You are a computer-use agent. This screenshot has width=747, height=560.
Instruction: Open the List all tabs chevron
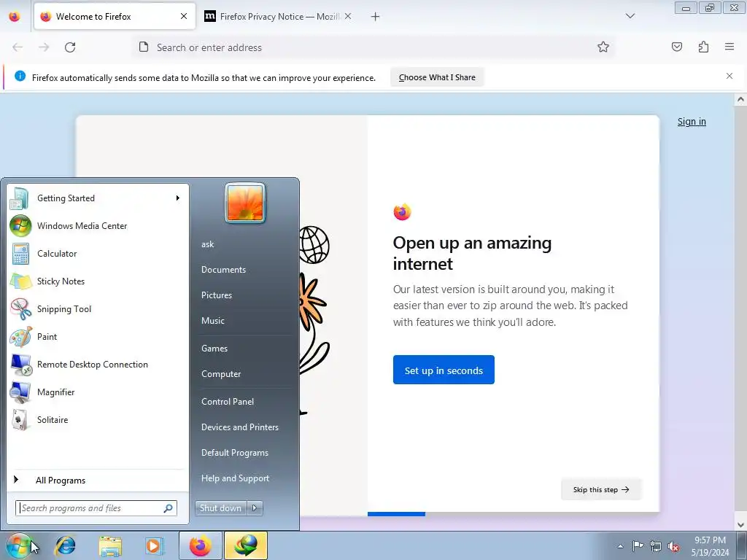630,16
